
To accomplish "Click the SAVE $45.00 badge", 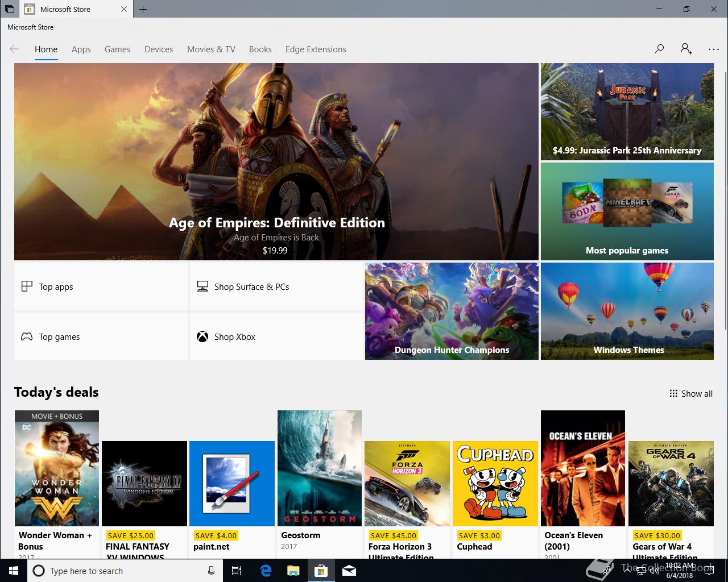I will point(394,535).
